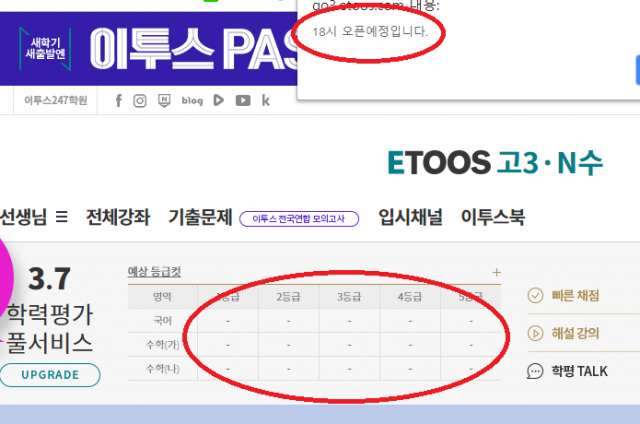The width and height of the screenshot is (640, 424).
Task: Click the 수학(나) row label
Action: [162, 369]
